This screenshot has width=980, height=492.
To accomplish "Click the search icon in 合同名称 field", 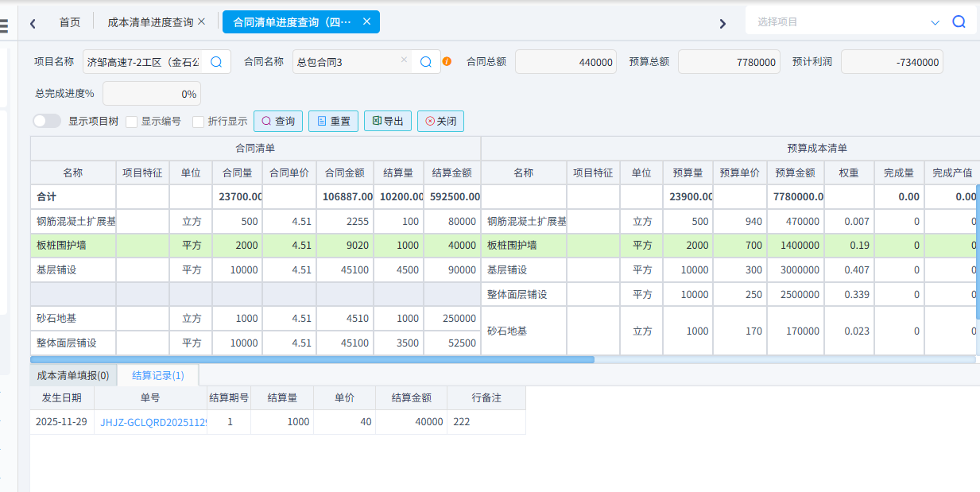I will pyautogui.click(x=426, y=62).
